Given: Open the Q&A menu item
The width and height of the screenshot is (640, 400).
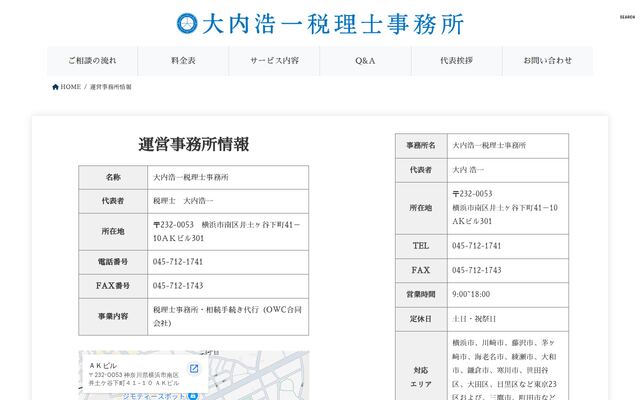Looking at the screenshot, I should click(x=365, y=61).
